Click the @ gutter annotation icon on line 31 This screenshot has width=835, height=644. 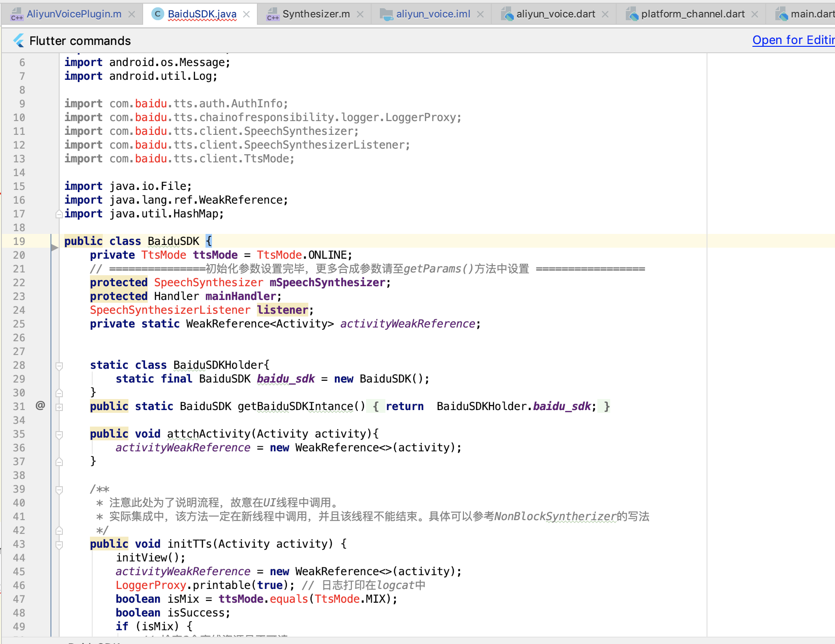click(x=40, y=405)
